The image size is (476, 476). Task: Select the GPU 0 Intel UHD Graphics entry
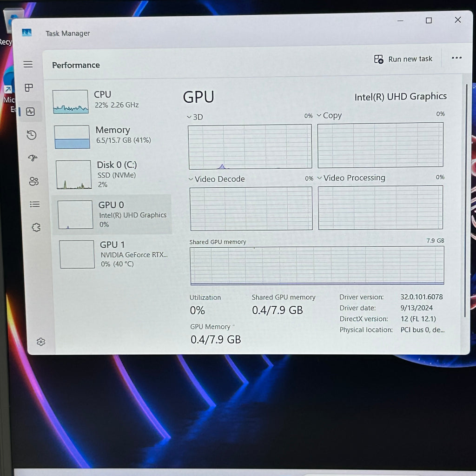[x=112, y=214]
